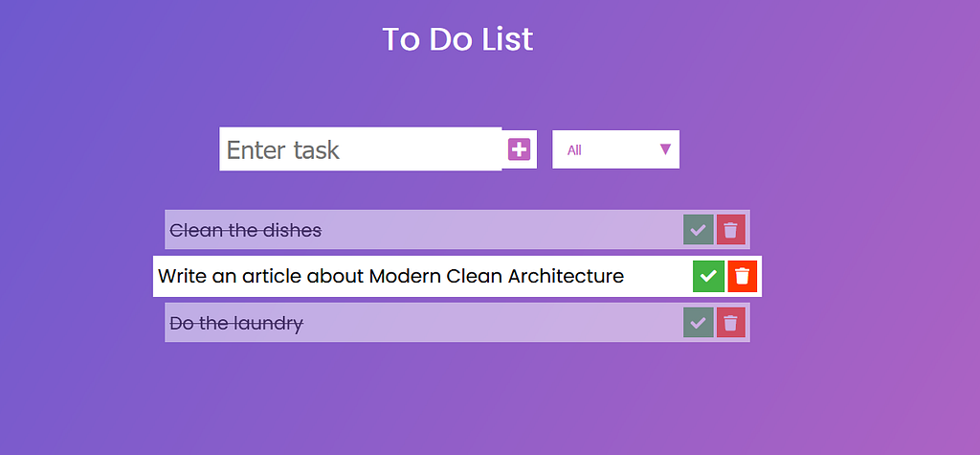Click the trash icon beside Do the laundry

(x=730, y=323)
